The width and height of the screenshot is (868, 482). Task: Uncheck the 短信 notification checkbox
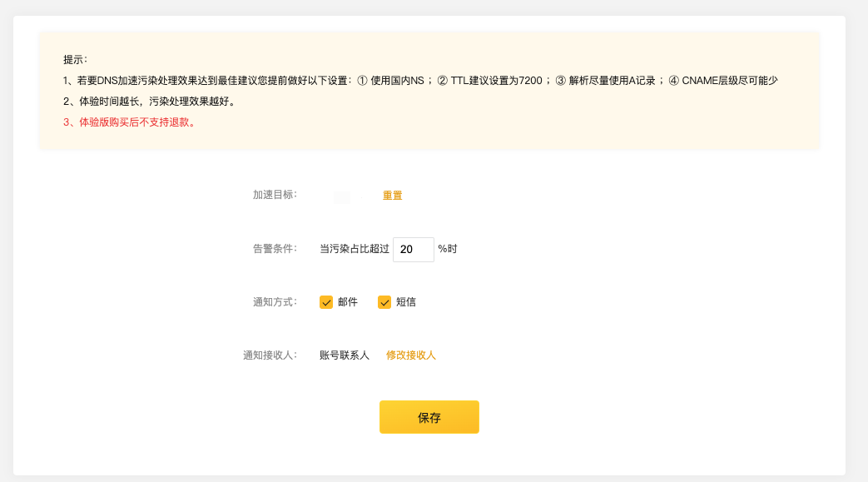coord(384,302)
